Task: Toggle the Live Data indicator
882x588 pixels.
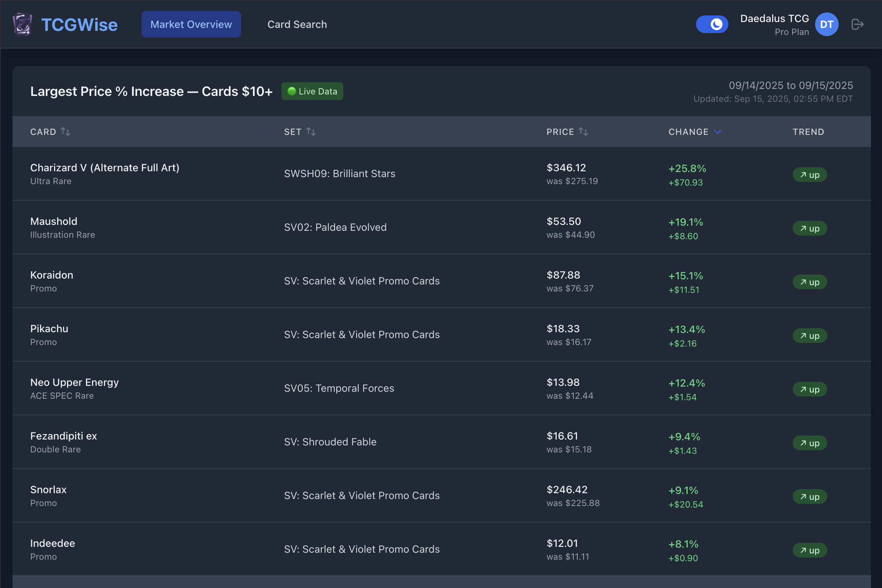Action: 312,91
